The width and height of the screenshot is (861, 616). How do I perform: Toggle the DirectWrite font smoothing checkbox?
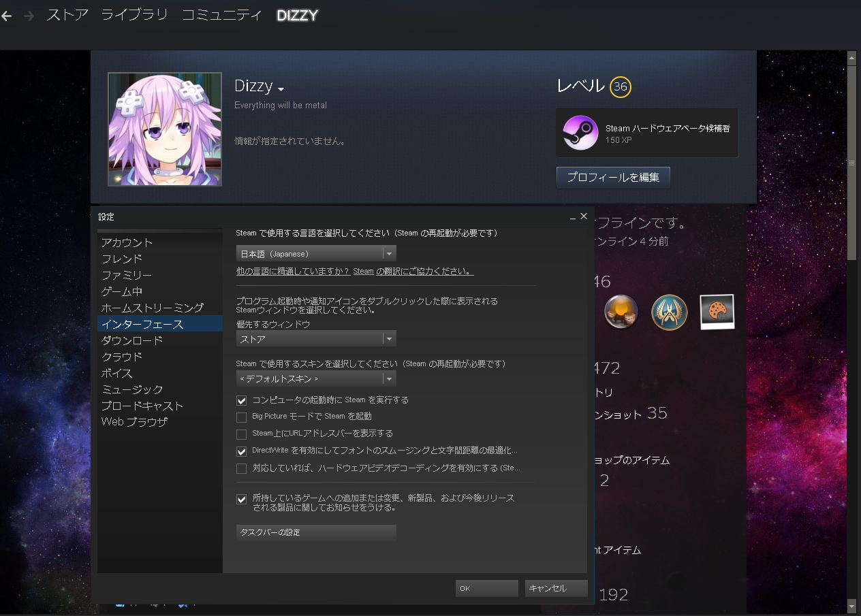click(241, 451)
